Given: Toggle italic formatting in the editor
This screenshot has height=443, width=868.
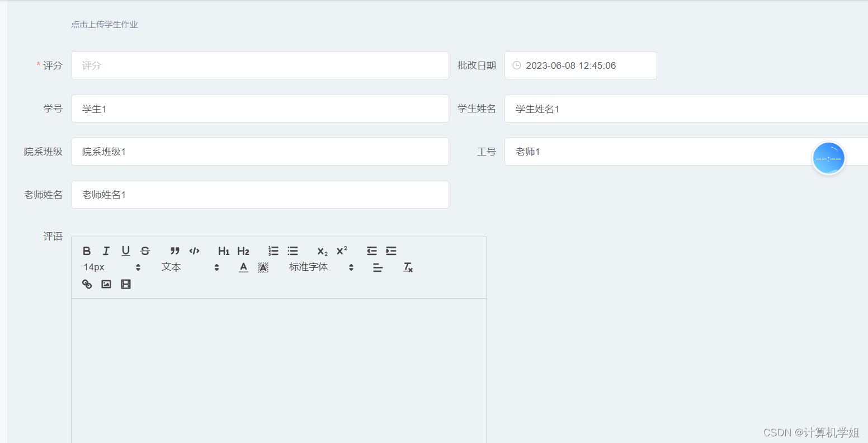Looking at the screenshot, I should pyautogui.click(x=106, y=251).
